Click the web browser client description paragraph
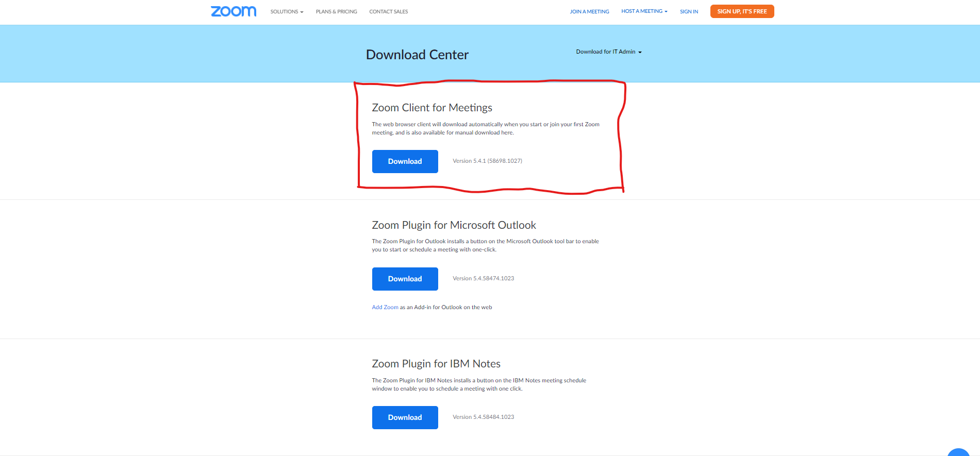Screen dimensions: 980x456 coord(486,128)
